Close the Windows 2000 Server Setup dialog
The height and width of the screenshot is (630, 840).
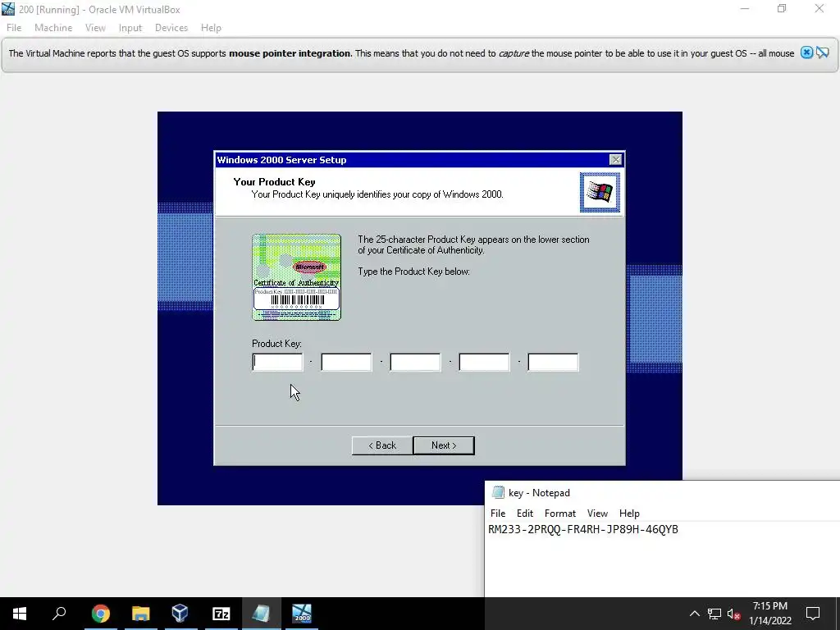tap(615, 160)
